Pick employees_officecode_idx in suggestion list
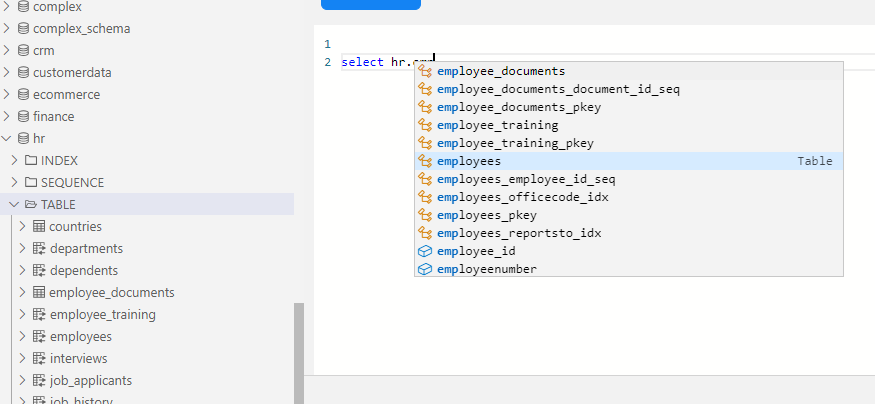875x404 pixels. click(522, 197)
